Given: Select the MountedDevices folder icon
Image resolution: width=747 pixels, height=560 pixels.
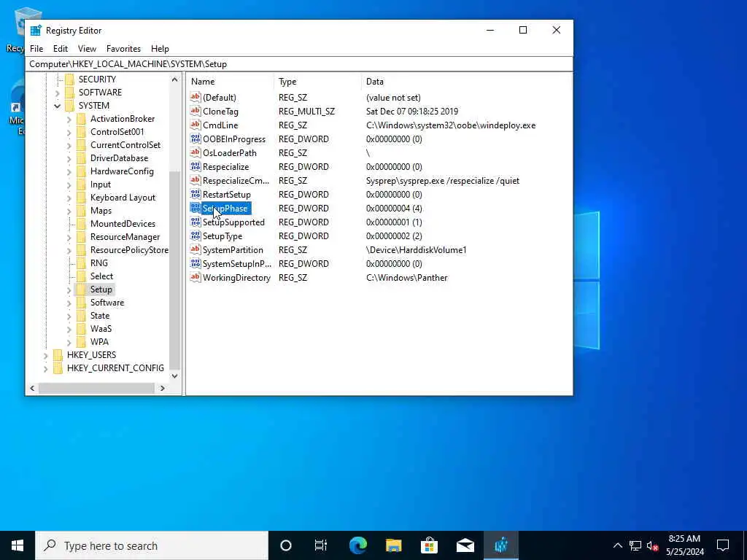Looking at the screenshot, I should [82, 224].
